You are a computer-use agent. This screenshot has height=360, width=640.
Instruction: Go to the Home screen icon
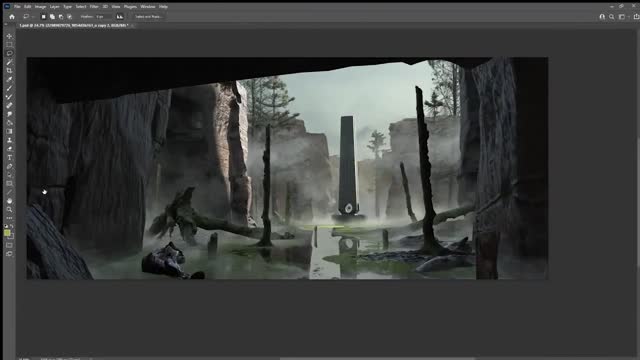[x=12, y=17]
